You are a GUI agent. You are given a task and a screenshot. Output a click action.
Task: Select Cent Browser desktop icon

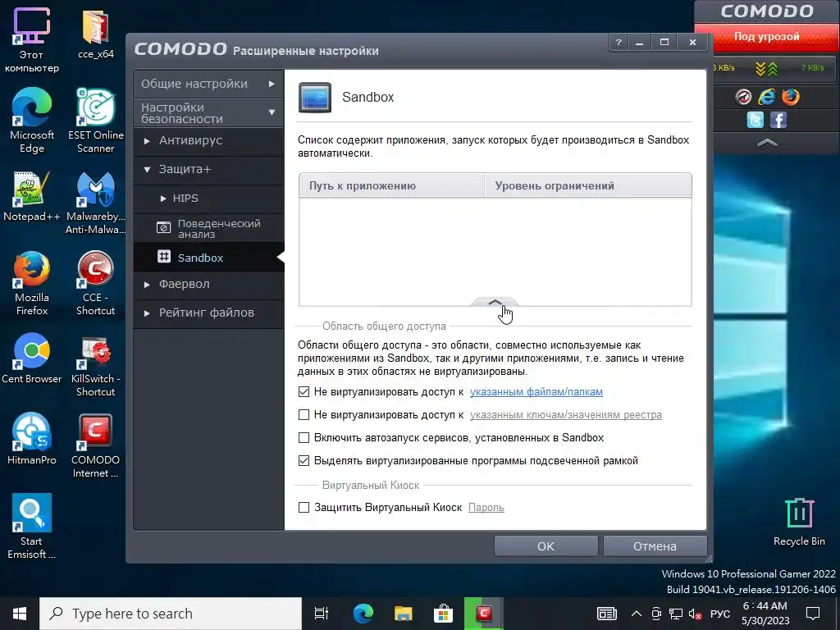[32, 358]
